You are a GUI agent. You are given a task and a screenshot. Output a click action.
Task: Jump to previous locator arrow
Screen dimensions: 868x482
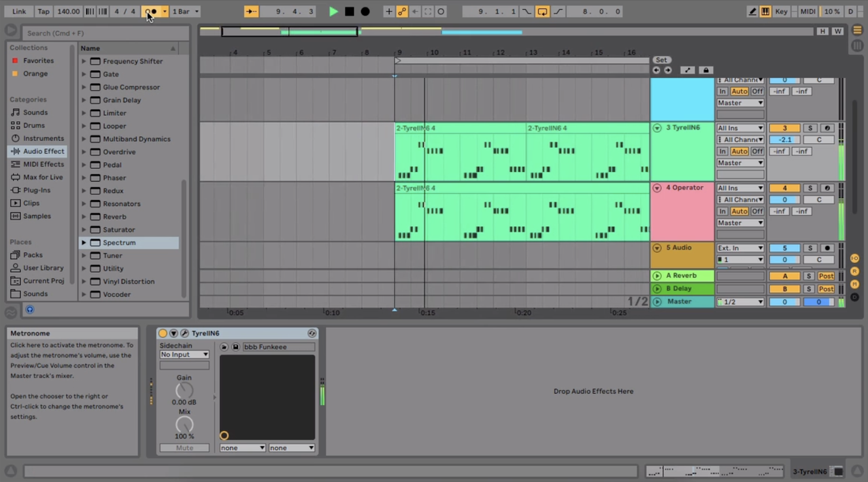656,70
